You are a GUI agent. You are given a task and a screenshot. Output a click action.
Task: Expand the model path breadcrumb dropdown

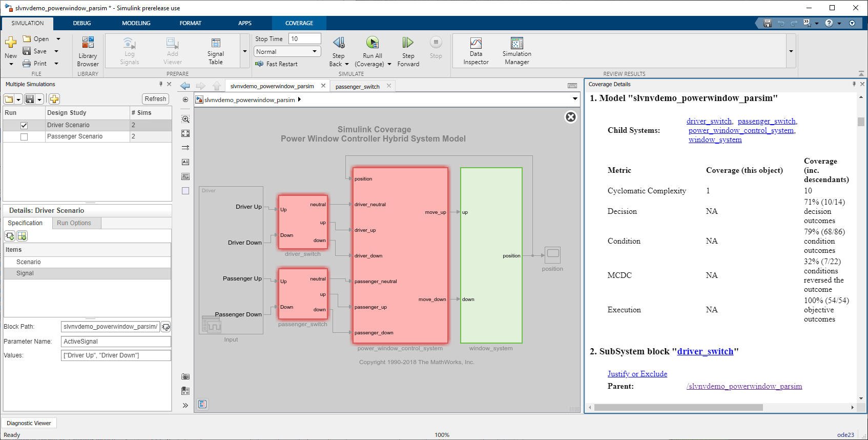[x=575, y=99]
